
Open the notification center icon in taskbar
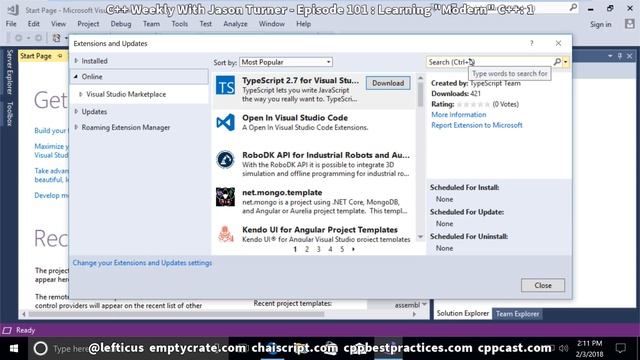point(621,348)
